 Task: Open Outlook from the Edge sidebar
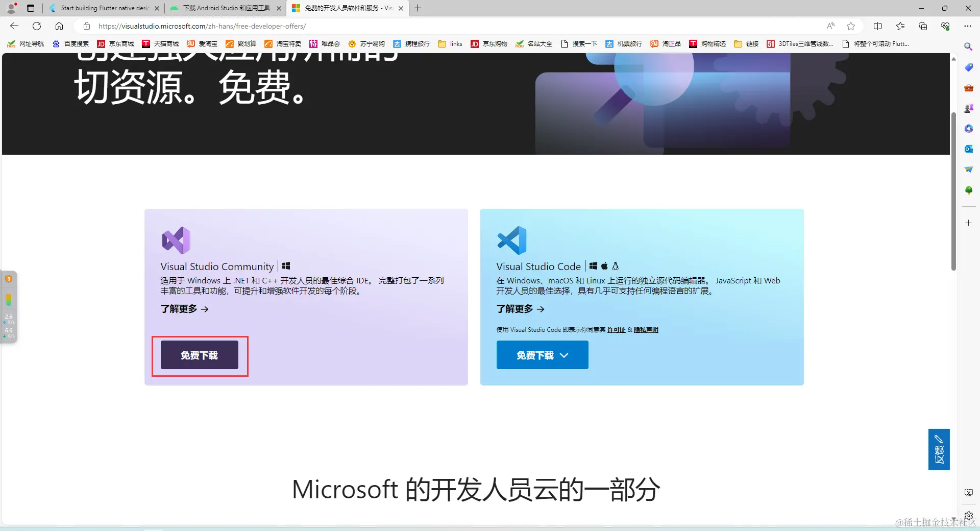click(968, 149)
